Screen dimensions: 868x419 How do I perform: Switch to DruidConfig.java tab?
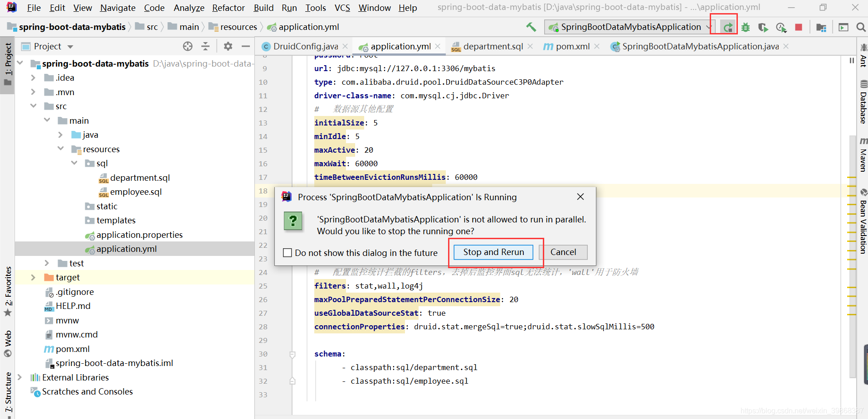306,46
